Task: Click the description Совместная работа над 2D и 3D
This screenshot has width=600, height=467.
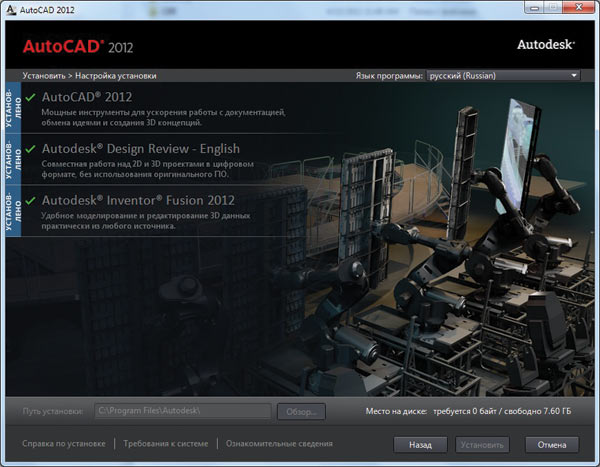Action: click(147, 169)
